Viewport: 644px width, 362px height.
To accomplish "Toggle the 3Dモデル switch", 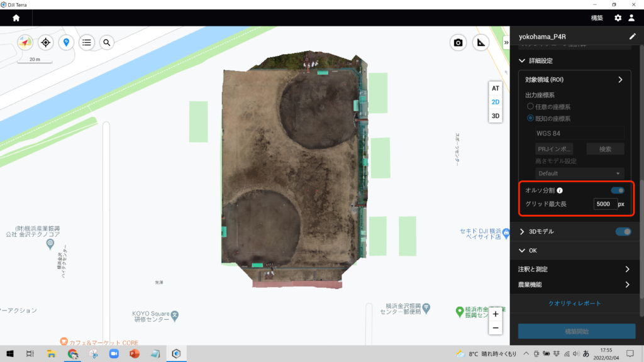I will point(623,232).
